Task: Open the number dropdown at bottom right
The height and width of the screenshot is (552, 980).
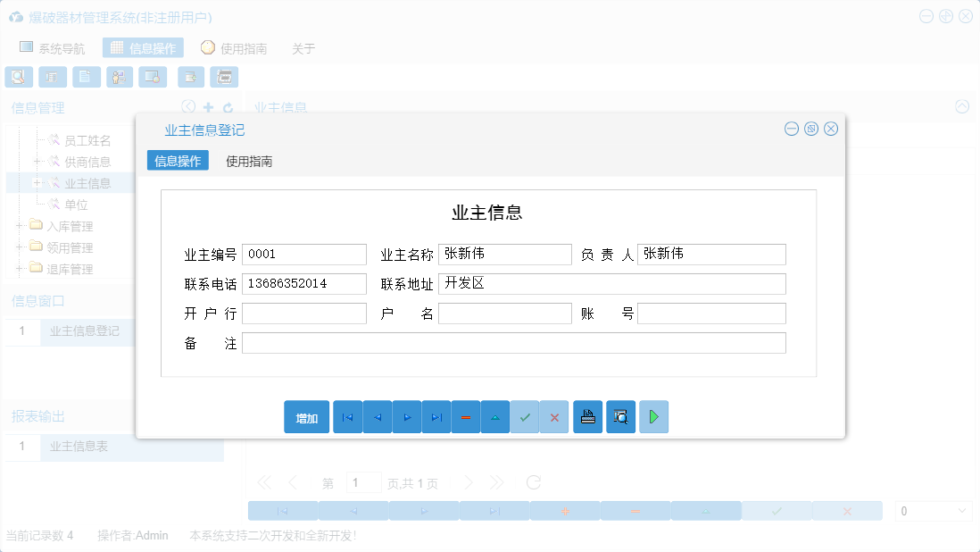Action: click(933, 509)
